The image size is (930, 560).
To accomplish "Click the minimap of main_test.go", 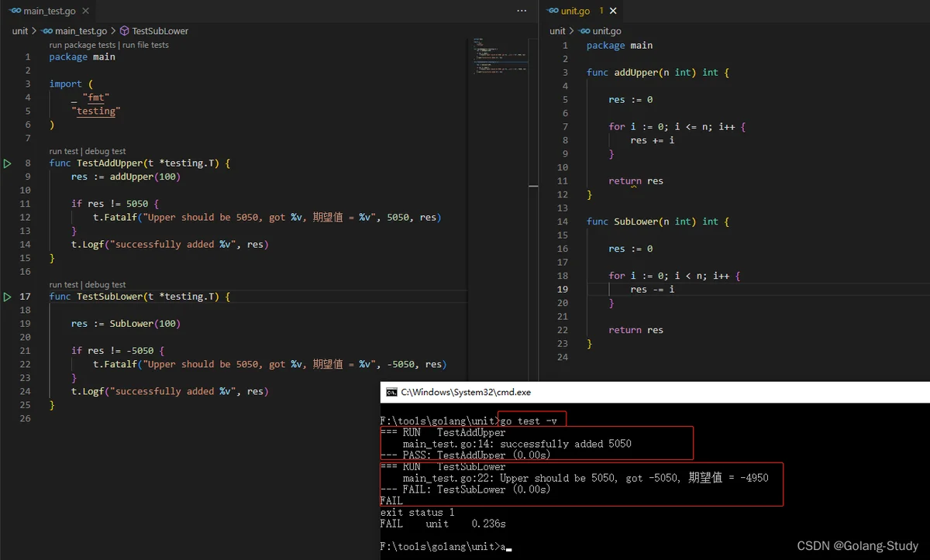I will coord(500,56).
